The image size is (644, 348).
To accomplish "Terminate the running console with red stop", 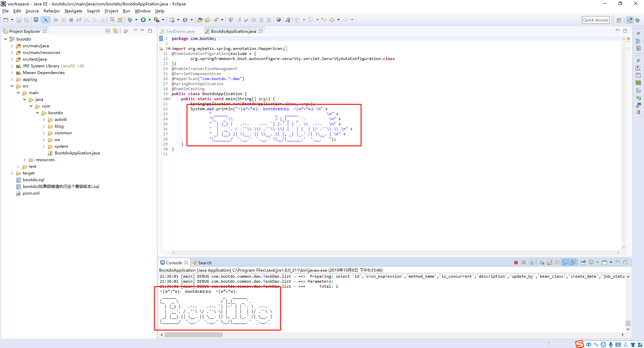I will coord(516,262).
